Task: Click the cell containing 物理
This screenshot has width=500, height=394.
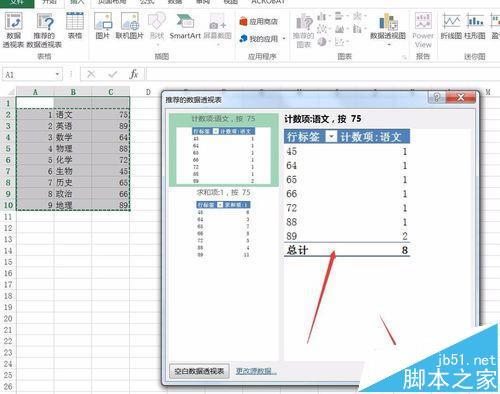Action: [73, 149]
